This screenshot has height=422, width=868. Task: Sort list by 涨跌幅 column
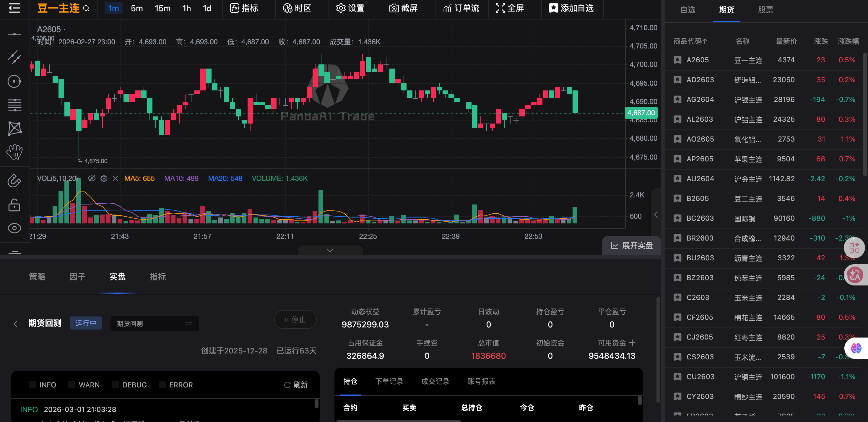(848, 41)
